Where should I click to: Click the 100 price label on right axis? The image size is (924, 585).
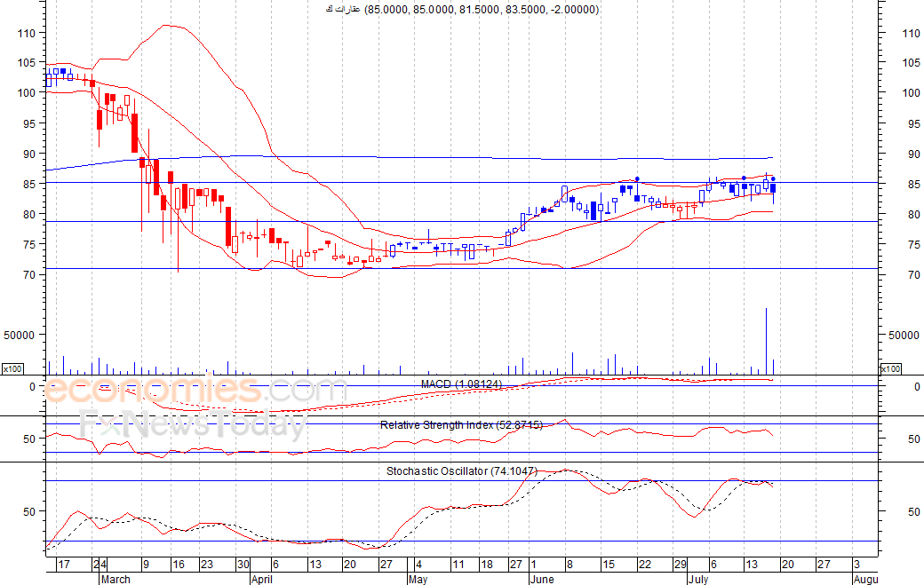tap(911, 93)
